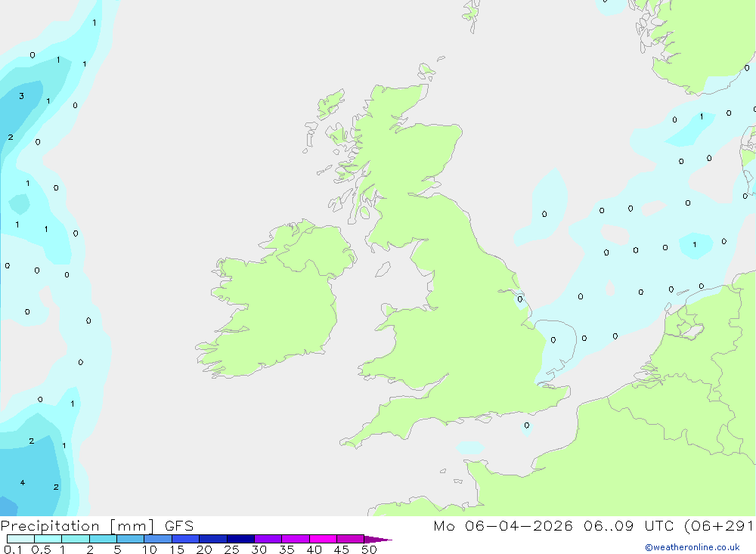Click the 35–40 mm purple legend swatch
The image size is (756, 554).
(296, 539)
